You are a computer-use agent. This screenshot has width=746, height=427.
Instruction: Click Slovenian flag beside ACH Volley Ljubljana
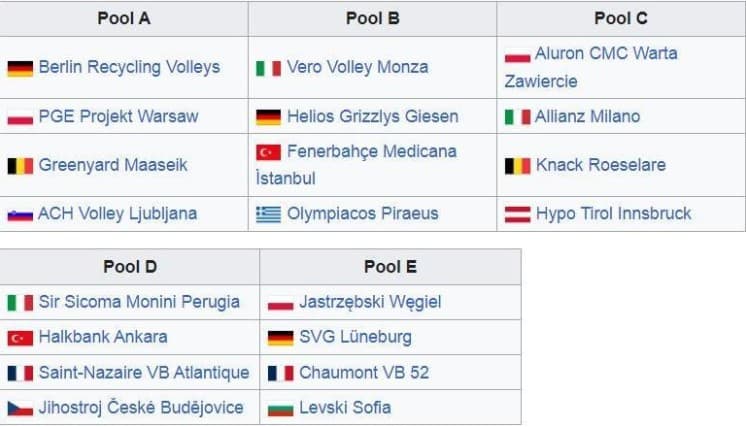20,214
